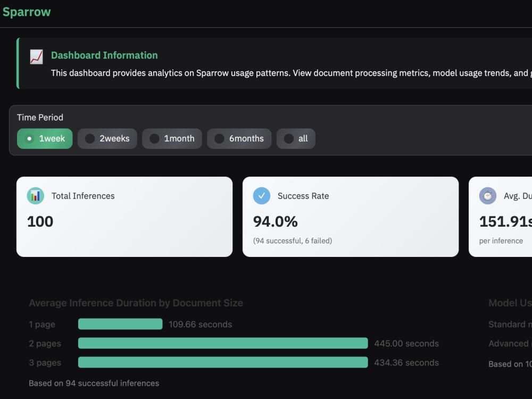
Task: Click the Total Inferences bar chart icon
Action: 36,196
